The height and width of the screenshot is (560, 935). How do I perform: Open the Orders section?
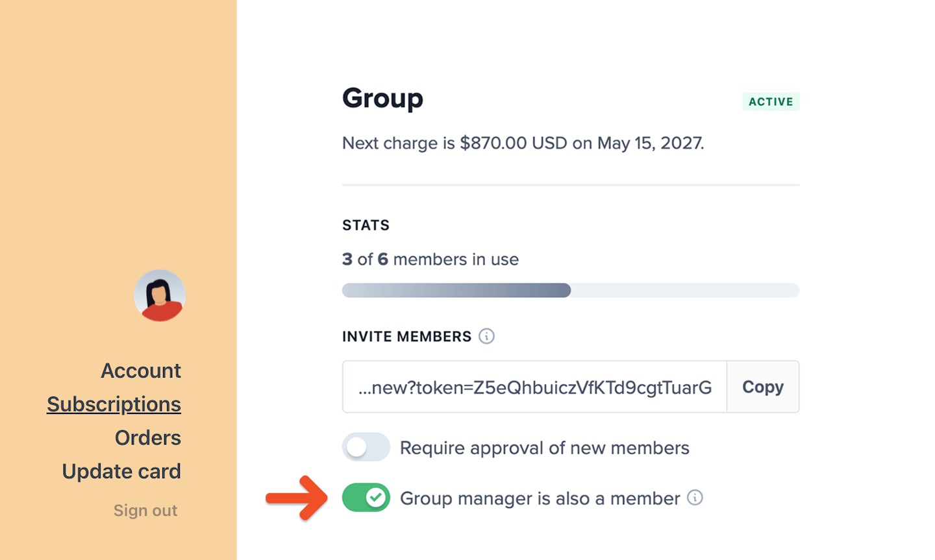click(x=148, y=438)
